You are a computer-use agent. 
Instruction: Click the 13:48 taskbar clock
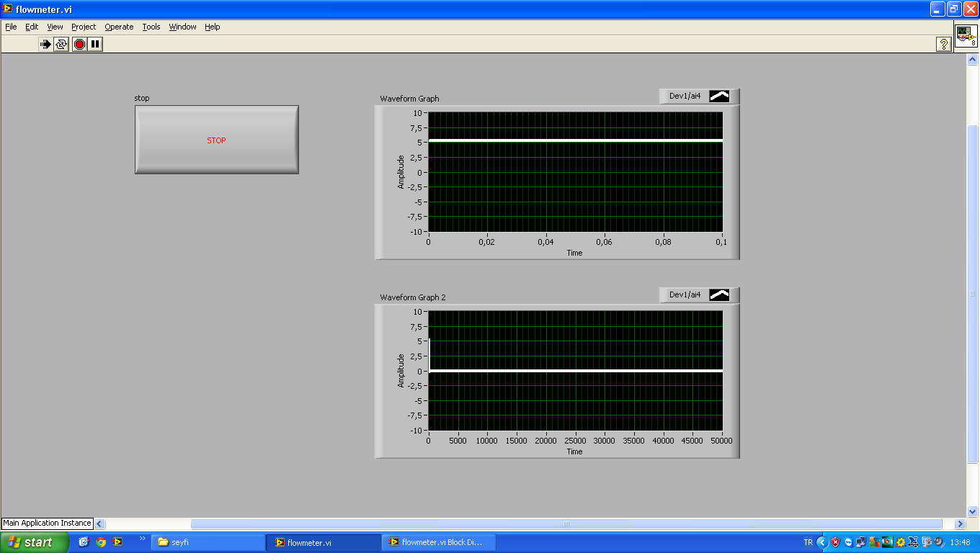[960, 542]
